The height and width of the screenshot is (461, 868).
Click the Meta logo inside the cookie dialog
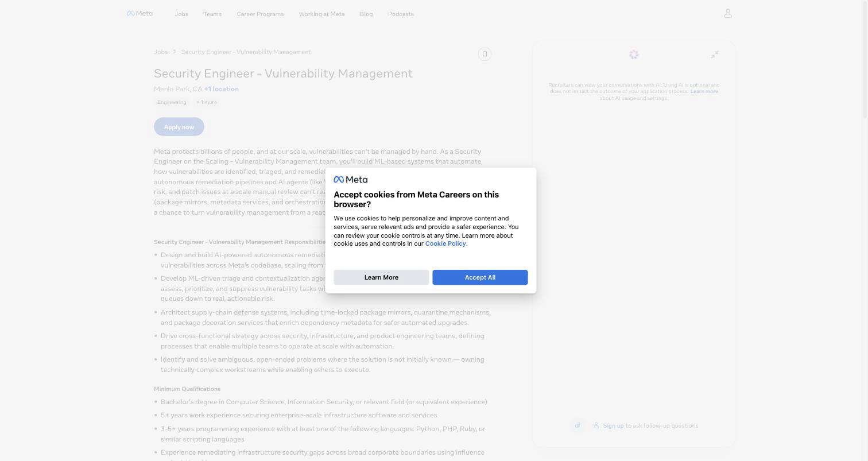click(x=351, y=180)
